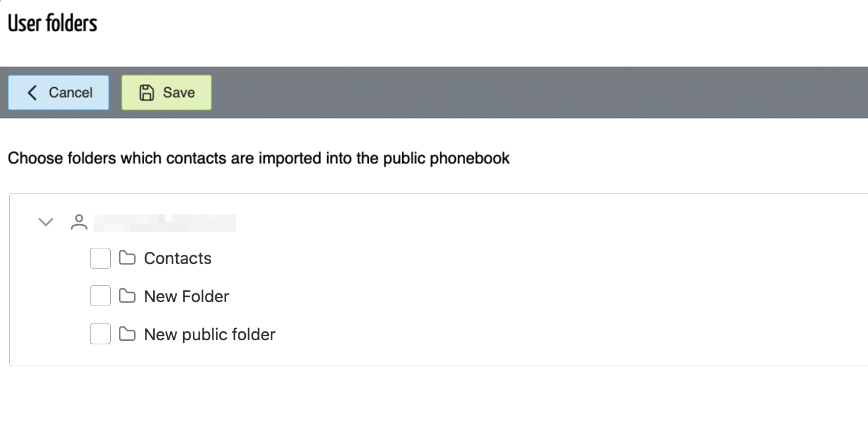Click the folder icon beside New Folder
This screenshot has width=868, height=424.
(x=127, y=296)
